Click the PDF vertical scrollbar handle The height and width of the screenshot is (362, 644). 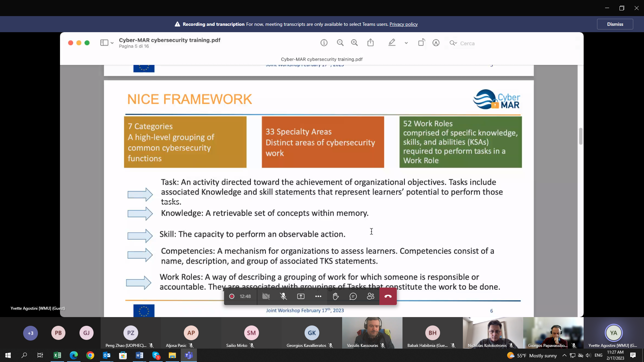click(581, 136)
